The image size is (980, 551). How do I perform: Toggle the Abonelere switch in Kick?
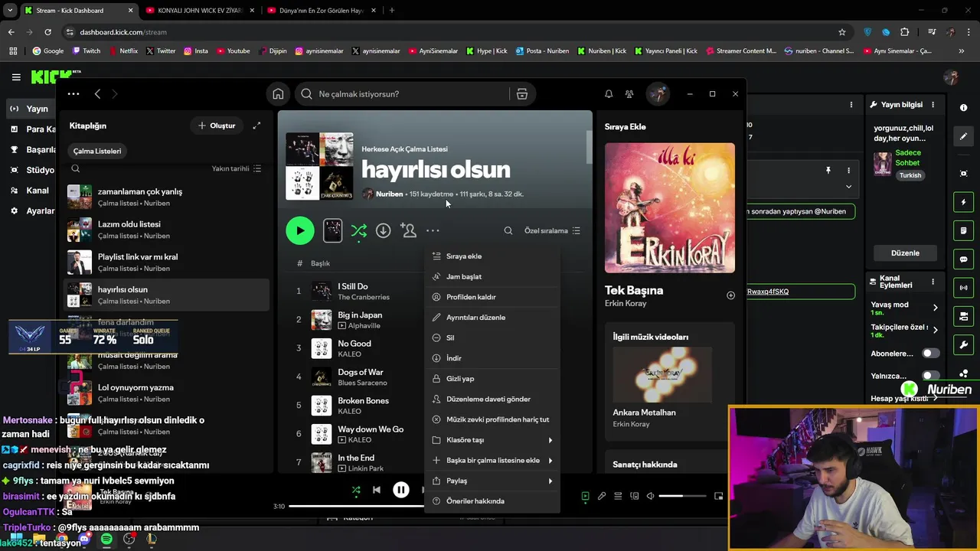coord(930,354)
